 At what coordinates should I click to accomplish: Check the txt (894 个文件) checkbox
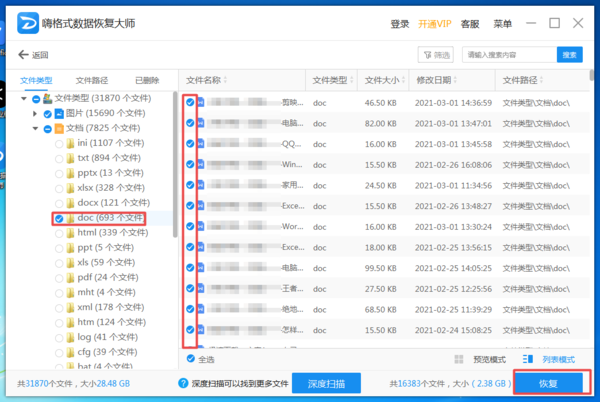59,158
